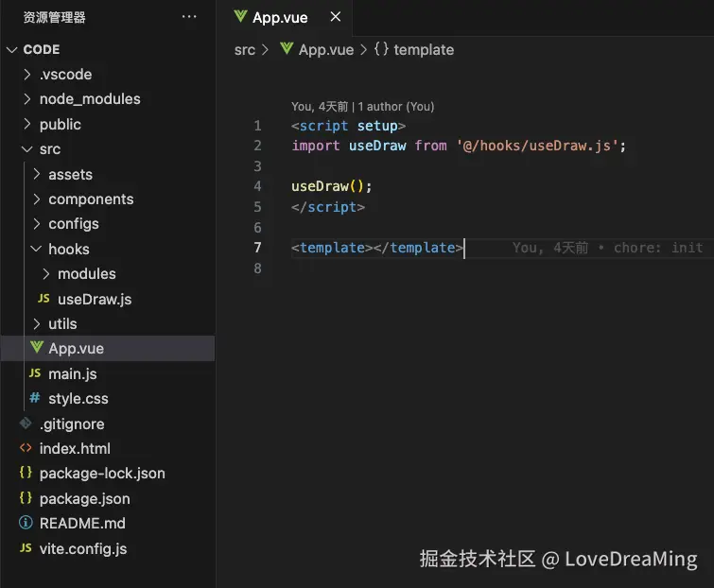Screen dimensions: 714x588
Task: Click the braces symbol icon in breadcrumb
Action: tap(382, 49)
